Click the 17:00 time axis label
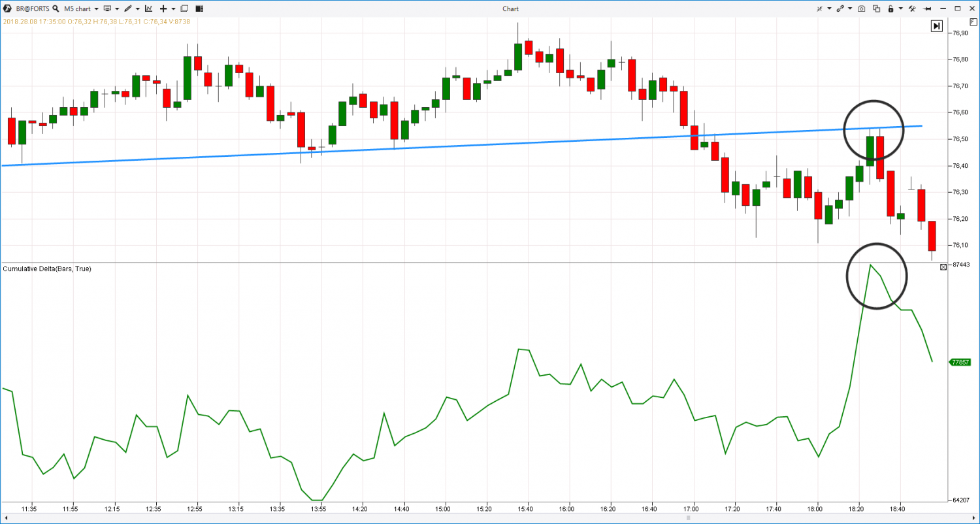The width and height of the screenshot is (980, 524). pyautogui.click(x=691, y=508)
